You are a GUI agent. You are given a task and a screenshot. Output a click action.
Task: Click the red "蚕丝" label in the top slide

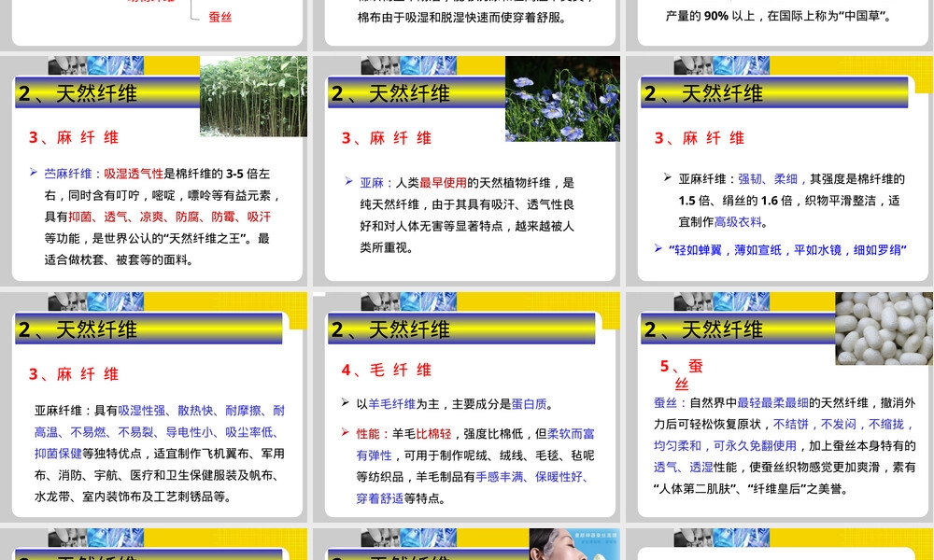click(219, 17)
